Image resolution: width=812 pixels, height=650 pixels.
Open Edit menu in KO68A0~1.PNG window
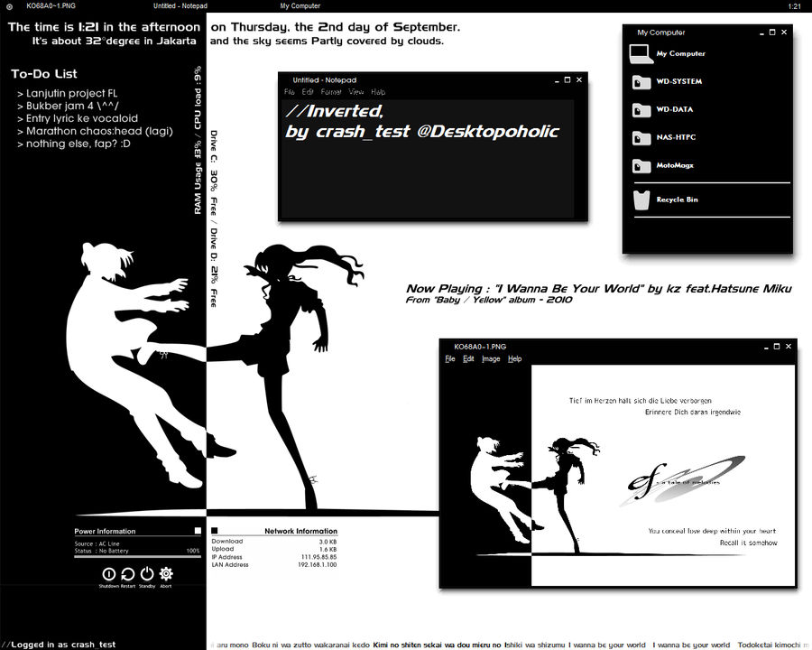[x=468, y=358]
